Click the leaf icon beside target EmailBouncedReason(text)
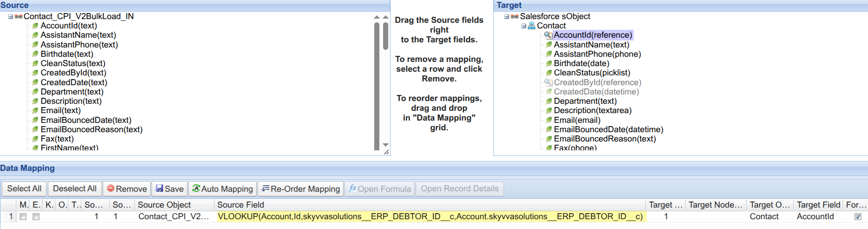Image resolution: width=868 pixels, height=229 pixels. [549, 139]
